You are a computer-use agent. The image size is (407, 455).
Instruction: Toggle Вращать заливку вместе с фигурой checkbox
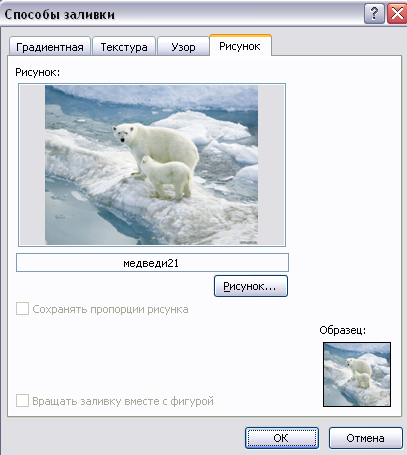(22, 401)
